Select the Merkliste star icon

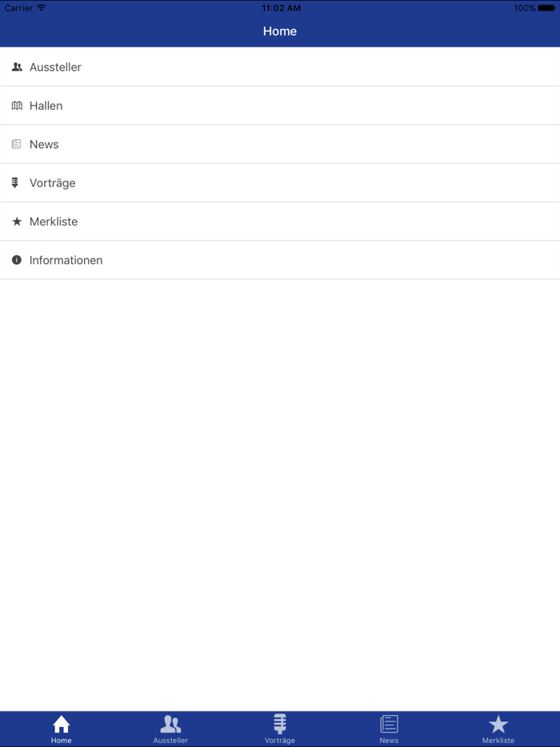tap(17, 222)
